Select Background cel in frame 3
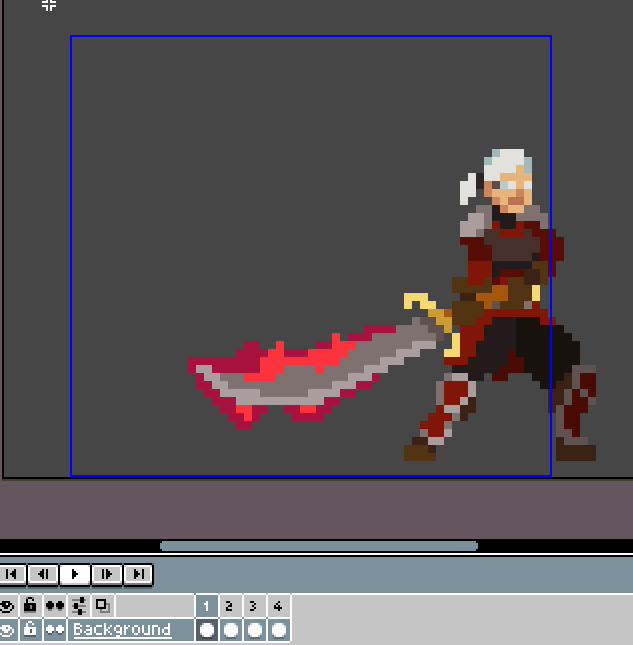Viewport: 633px width, 645px height. click(255, 630)
